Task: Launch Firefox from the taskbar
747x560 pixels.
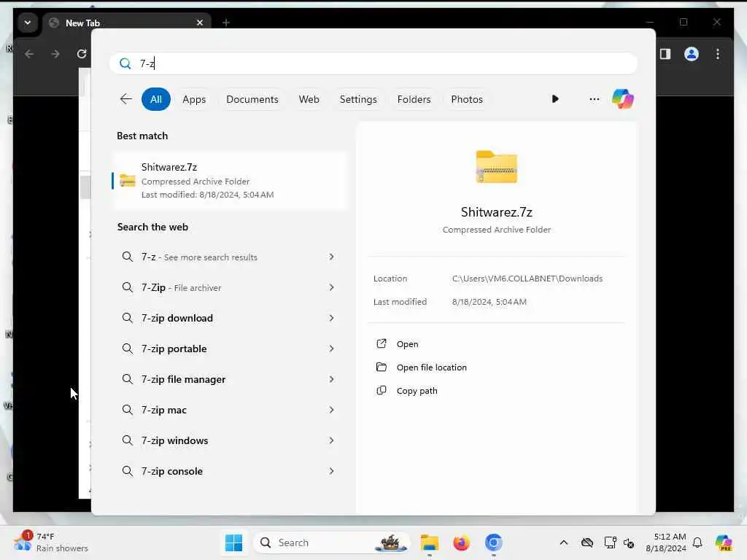Action: (x=461, y=542)
